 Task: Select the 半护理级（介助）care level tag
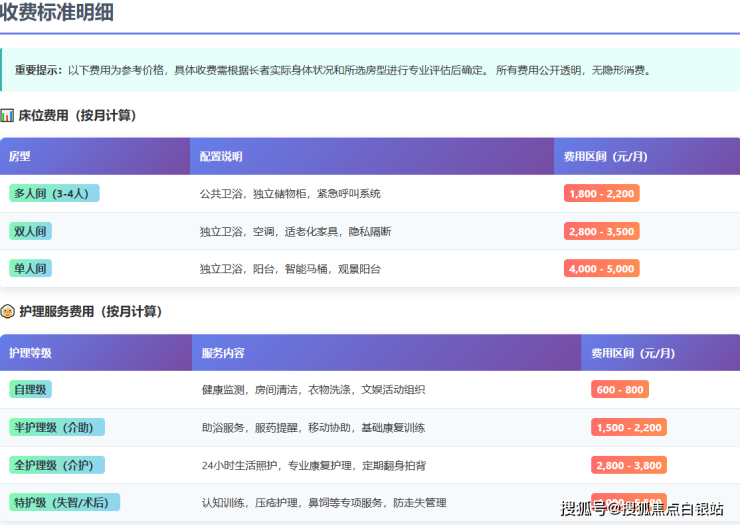(56, 427)
